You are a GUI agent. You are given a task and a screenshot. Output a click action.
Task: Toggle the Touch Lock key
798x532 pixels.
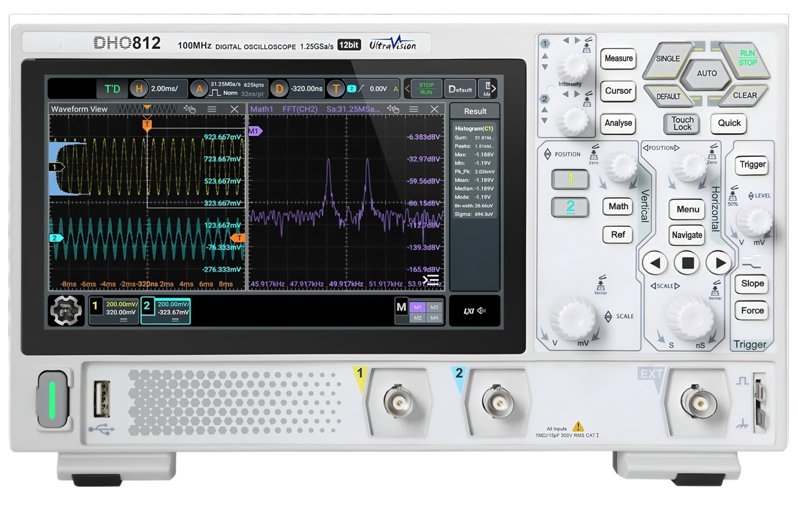(682, 123)
